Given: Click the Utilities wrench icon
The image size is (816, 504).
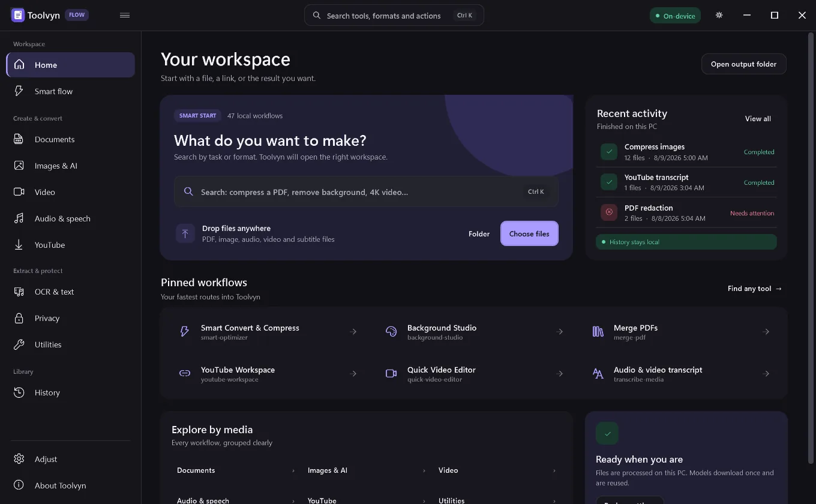Looking at the screenshot, I should [x=19, y=344].
